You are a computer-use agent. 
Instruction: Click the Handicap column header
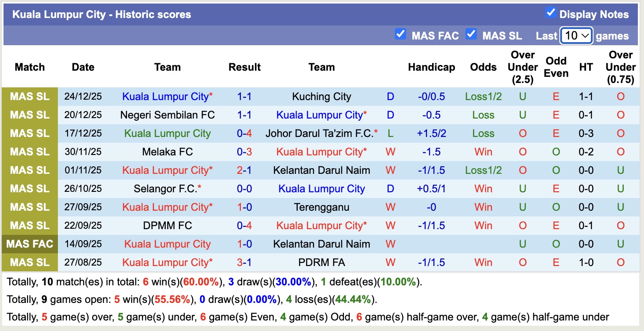(x=432, y=67)
